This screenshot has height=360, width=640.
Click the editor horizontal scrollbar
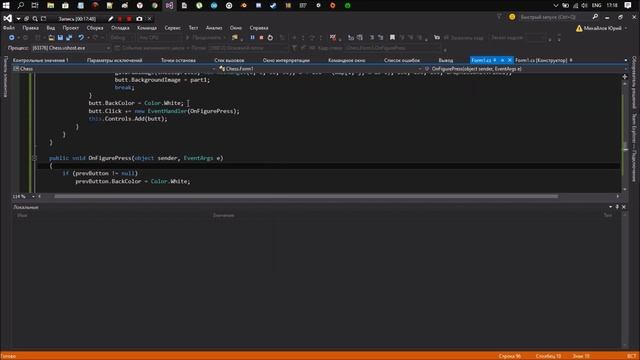tap(306, 196)
